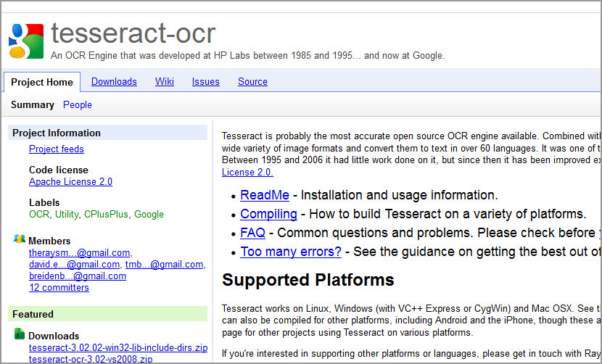Viewport: 602px width, 364px height.
Task: Download tesseract-ocr-3.02-vs2008.zip
Action: pyautogui.click(x=91, y=359)
